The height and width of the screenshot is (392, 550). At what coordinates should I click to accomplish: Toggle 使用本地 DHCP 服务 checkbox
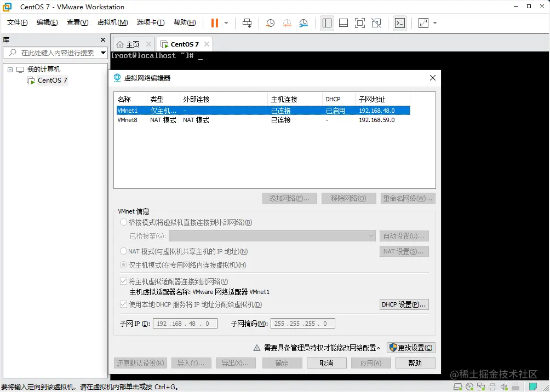coord(123,304)
